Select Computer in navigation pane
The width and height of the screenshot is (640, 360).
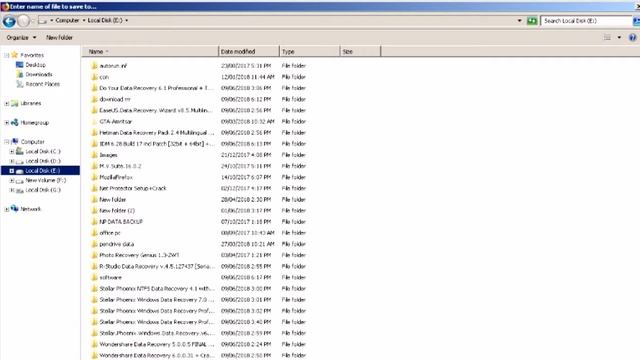(x=32, y=142)
